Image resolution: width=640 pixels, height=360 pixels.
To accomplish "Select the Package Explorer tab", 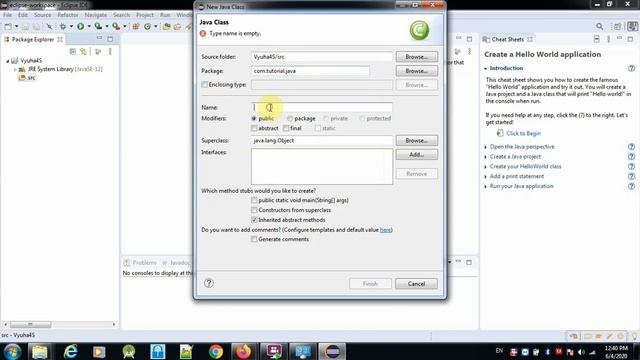I will click(33, 39).
